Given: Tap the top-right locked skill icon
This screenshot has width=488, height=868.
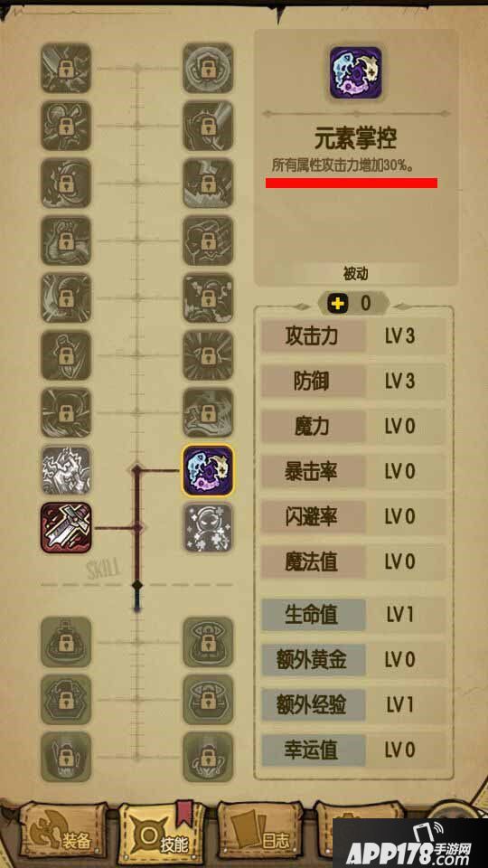Looking at the screenshot, I should coord(208,68).
